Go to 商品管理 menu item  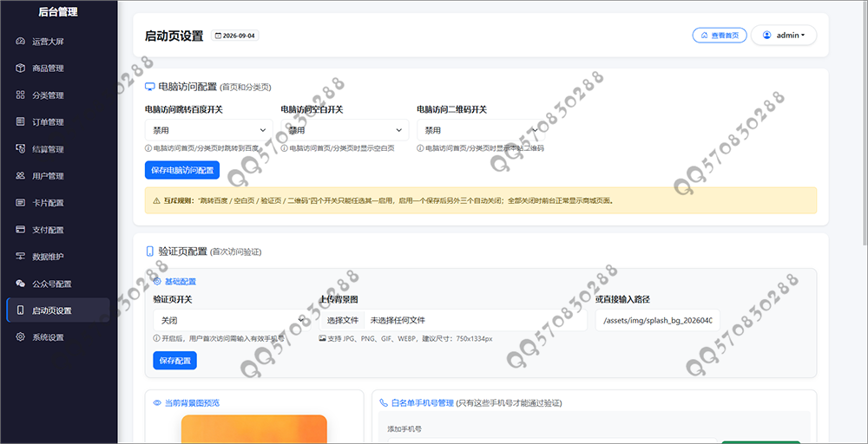tap(58, 69)
